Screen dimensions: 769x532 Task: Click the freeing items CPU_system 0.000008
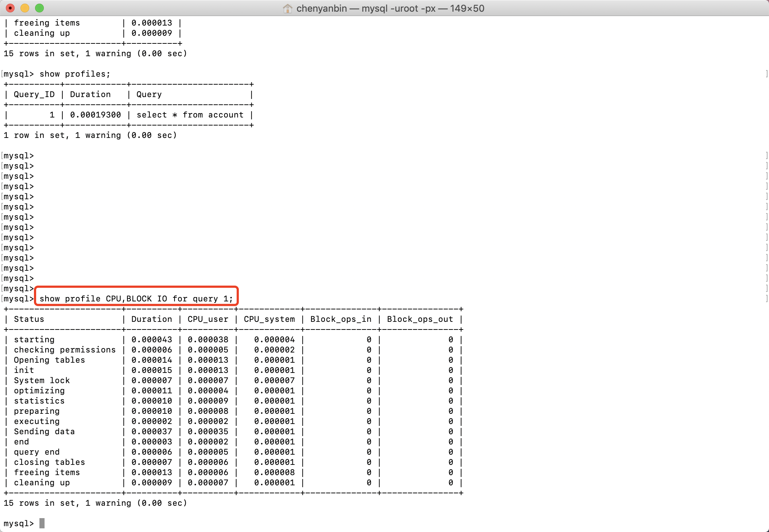tap(274, 473)
